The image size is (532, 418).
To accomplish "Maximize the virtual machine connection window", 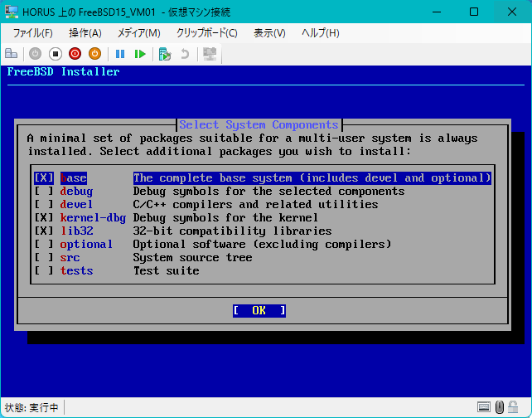I will pyautogui.click(x=474, y=12).
